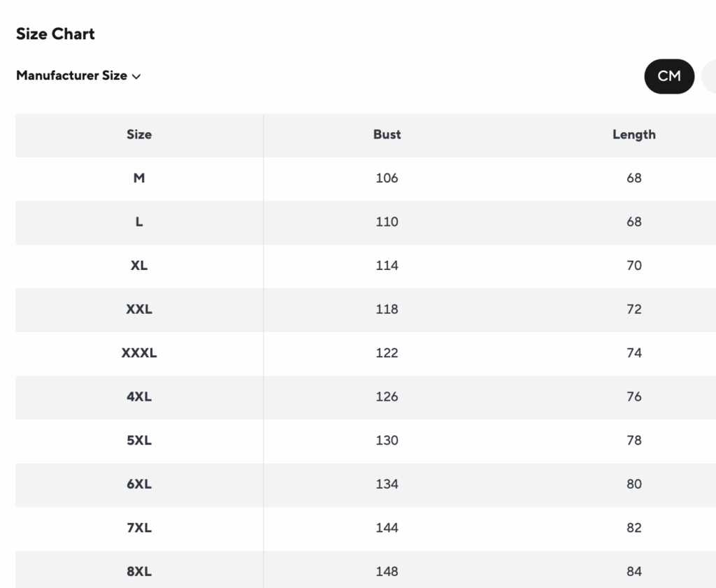
Task: Select the 7XL size row label
Action: click(139, 528)
